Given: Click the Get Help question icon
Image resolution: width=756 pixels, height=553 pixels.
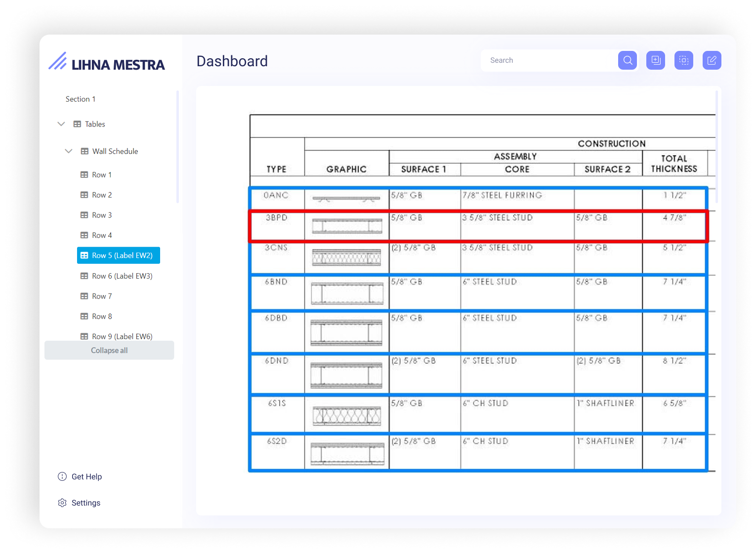Looking at the screenshot, I should [x=62, y=476].
